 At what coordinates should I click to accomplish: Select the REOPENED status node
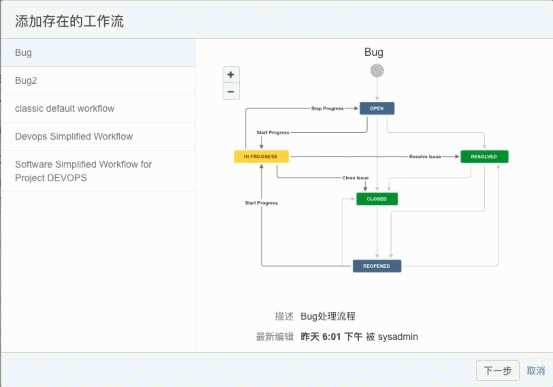coord(377,266)
